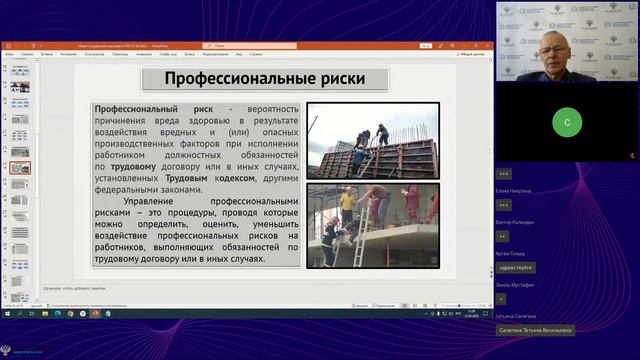Toggle the Заметки notes button in status bar

[360, 306]
